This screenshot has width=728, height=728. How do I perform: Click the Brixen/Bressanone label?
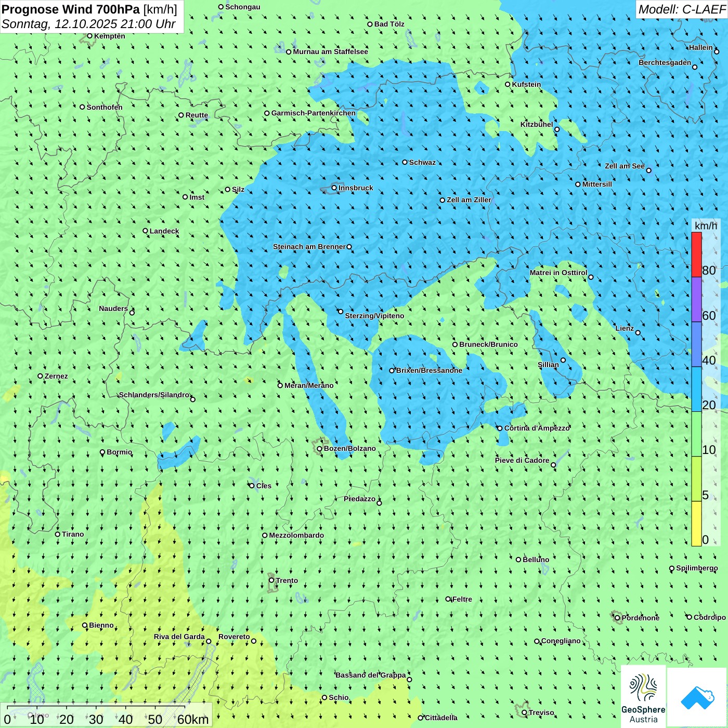[x=429, y=370]
